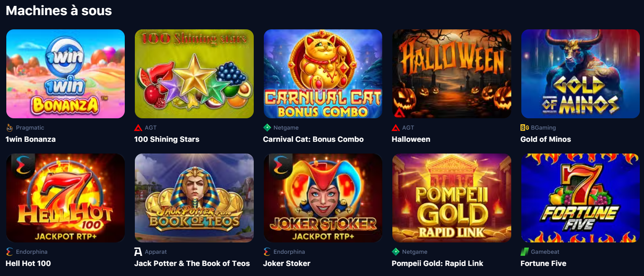Click the Halloween game title link
644x276 pixels.
[x=411, y=139]
